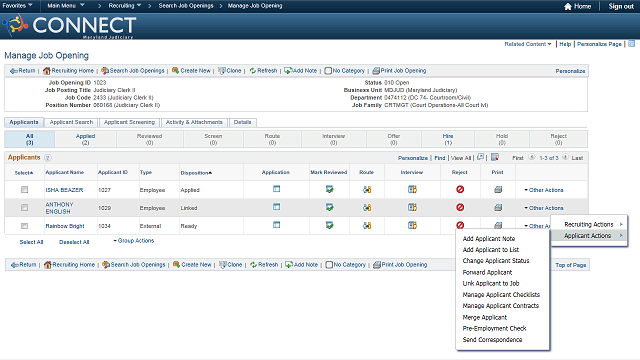Screen dimensions: 640x360
Task: Reject applicant ISHA BEAZER
Action: coord(460,189)
